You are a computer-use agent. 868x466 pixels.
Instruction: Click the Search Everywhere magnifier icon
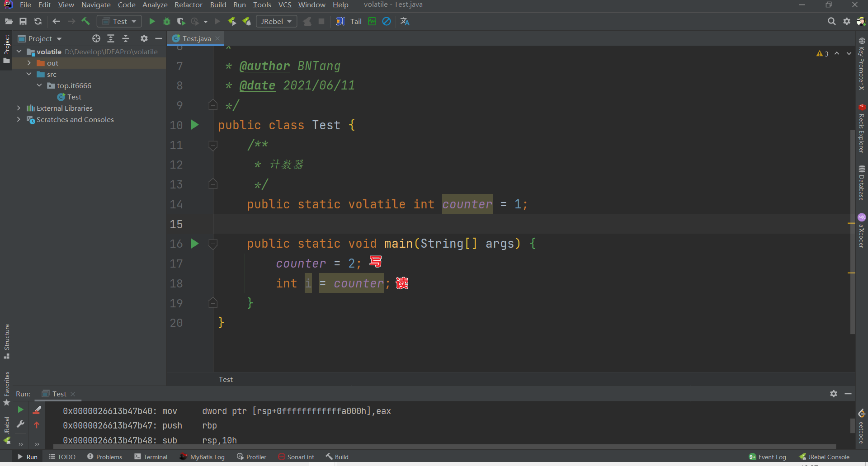click(831, 21)
